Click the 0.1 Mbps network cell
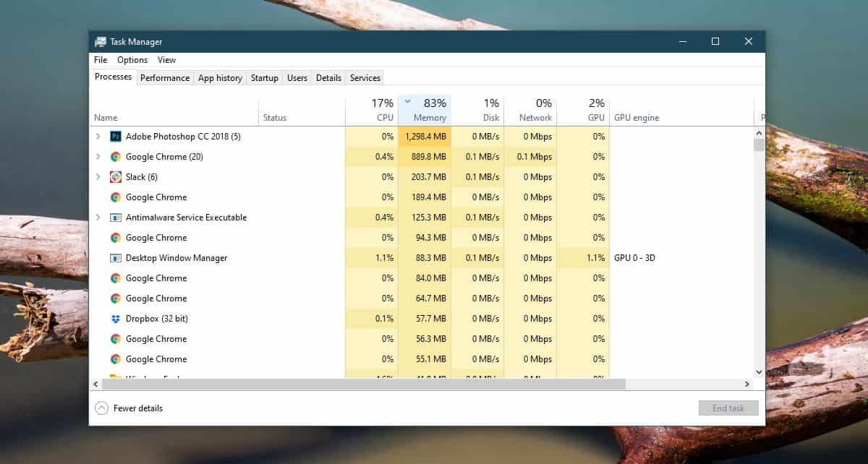Viewport: 868px width, 464px height. coord(530,156)
